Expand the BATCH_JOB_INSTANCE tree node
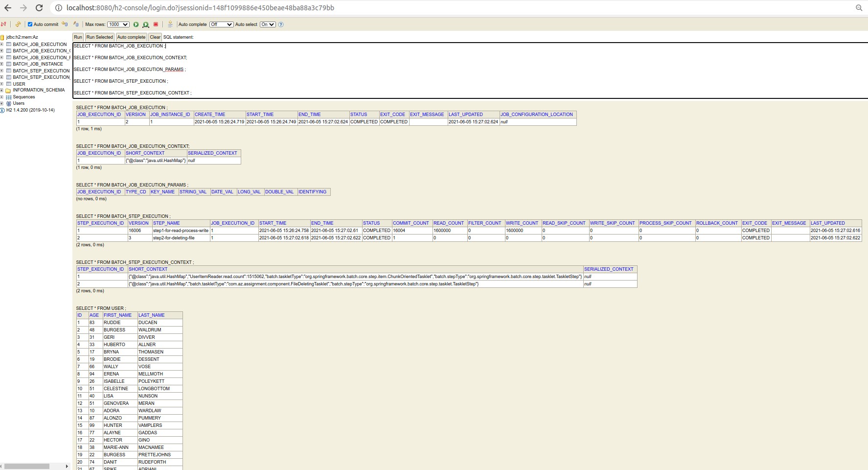Screen dimensions: 868x470 pos(2,64)
